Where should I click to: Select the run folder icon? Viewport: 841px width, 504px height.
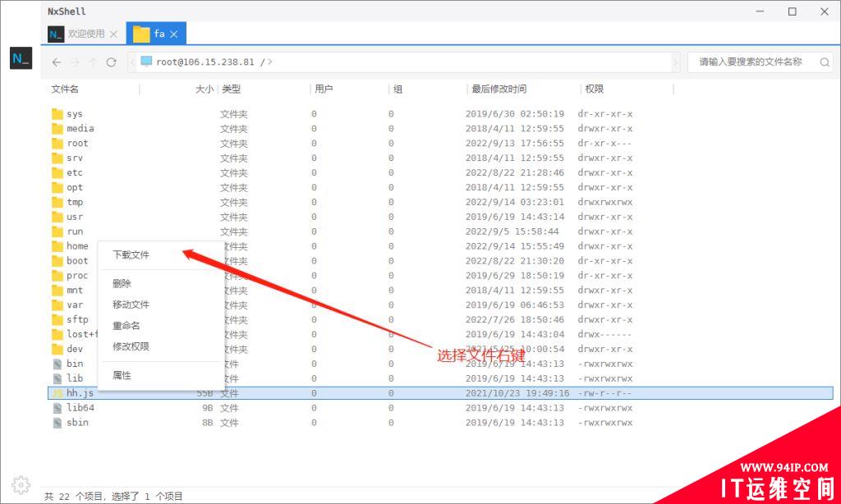click(x=57, y=231)
